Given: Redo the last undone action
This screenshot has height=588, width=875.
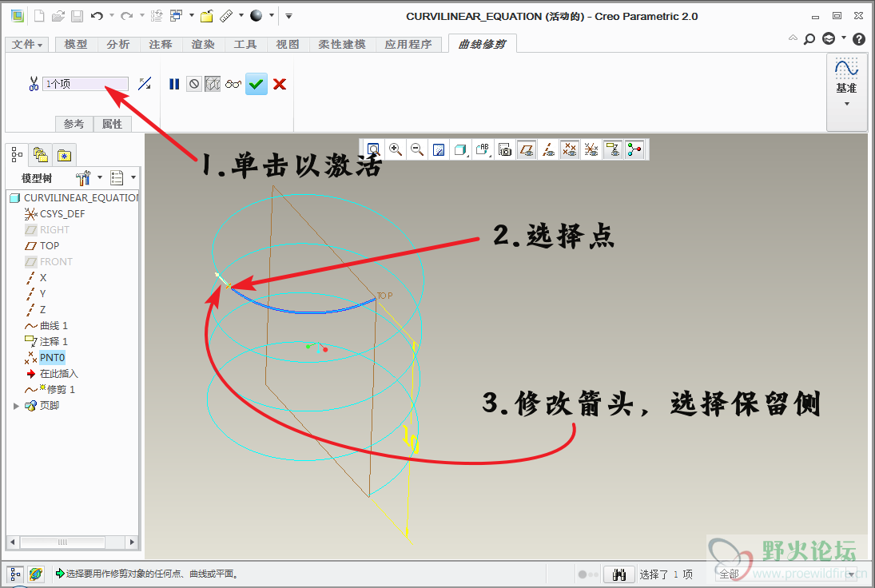Looking at the screenshot, I should coord(127,16).
